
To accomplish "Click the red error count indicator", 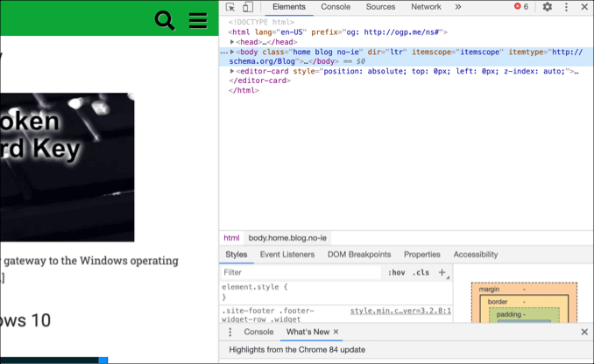I will tap(520, 7).
